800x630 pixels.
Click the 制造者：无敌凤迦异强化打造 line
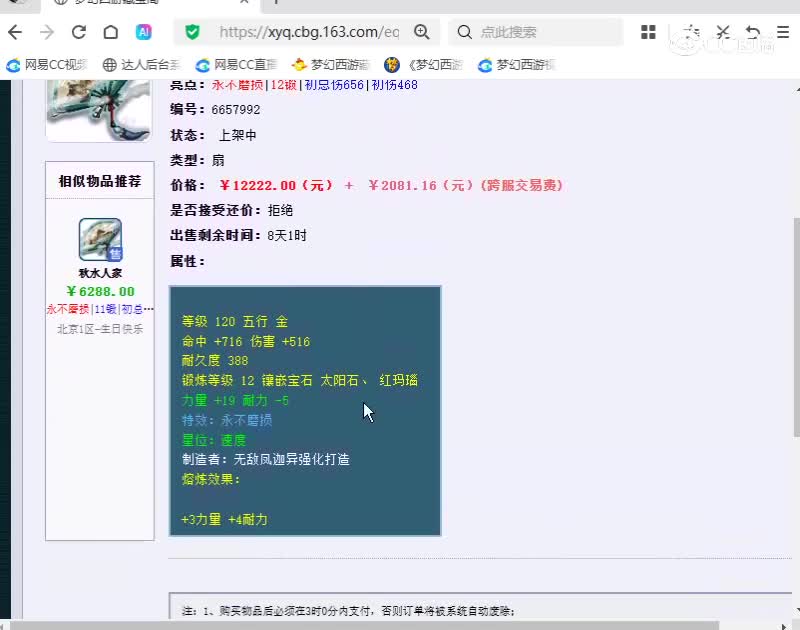tap(266, 460)
